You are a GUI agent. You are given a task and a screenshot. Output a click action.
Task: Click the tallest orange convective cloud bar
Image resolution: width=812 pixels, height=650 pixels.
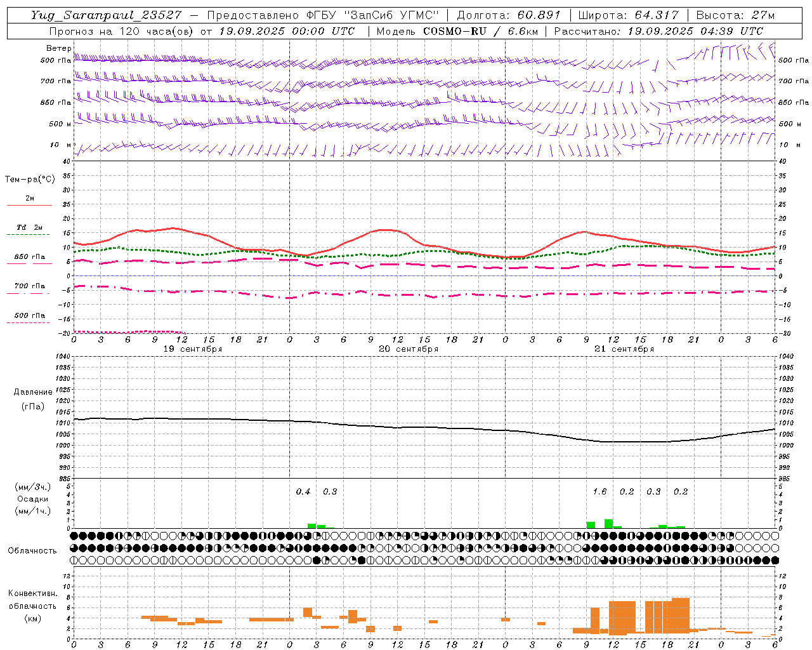[681, 616]
